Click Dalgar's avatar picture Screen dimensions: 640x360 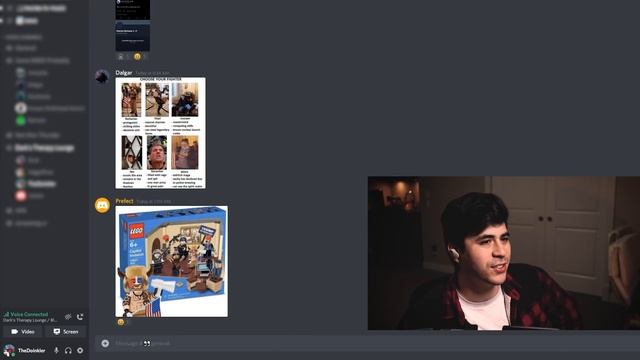point(102,76)
